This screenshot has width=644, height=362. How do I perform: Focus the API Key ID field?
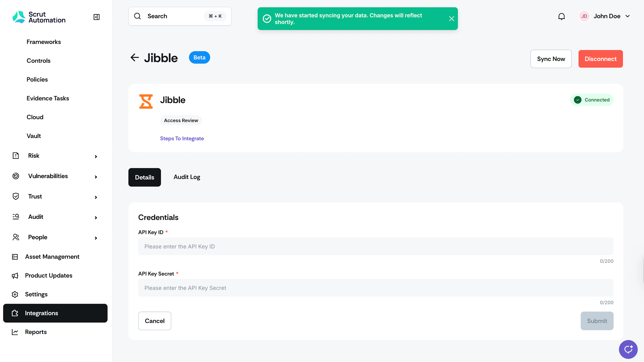tap(375, 246)
